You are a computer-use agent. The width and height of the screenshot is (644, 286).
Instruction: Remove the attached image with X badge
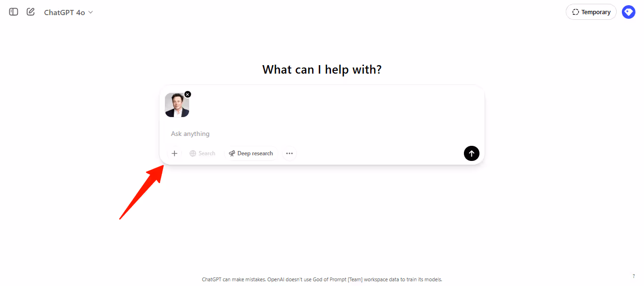(188, 94)
